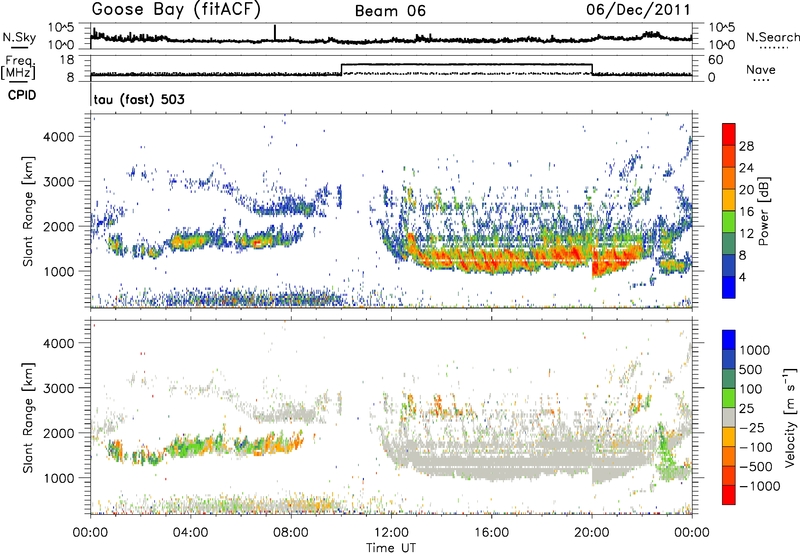The width and height of the screenshot is (800, 554).
Task: Pick the blue top segment of the velocity colorbar
Action: [x=729, y=340]
